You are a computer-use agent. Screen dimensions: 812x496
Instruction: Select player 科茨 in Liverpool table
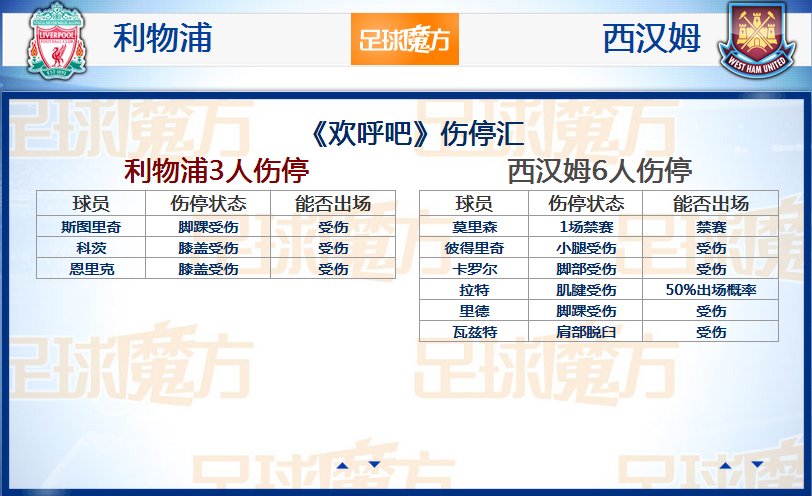(x=90, y=248)
